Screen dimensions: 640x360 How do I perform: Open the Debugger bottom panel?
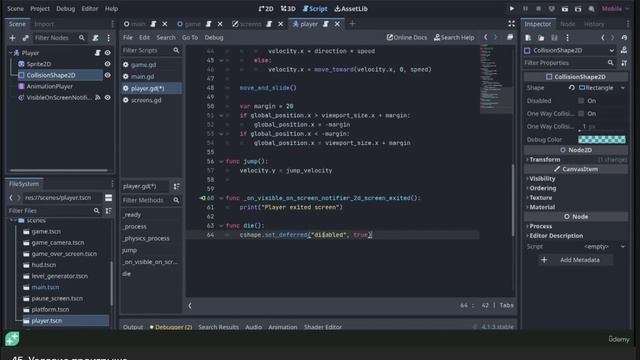coord(171,327)
